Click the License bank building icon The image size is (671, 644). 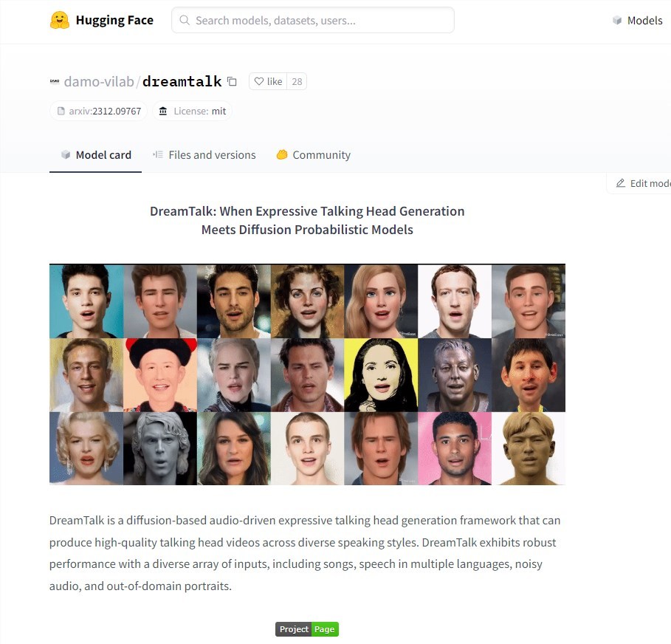tap(163, 112)
